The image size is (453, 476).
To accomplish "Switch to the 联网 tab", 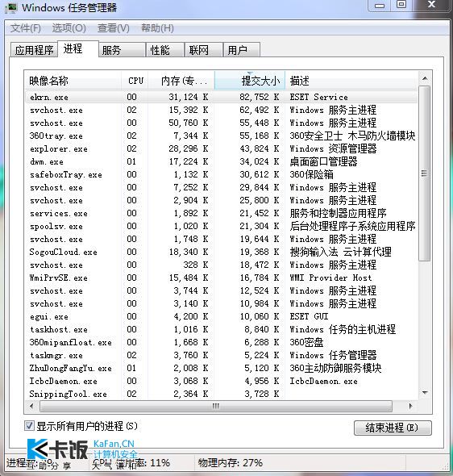I will coord(203,50).
